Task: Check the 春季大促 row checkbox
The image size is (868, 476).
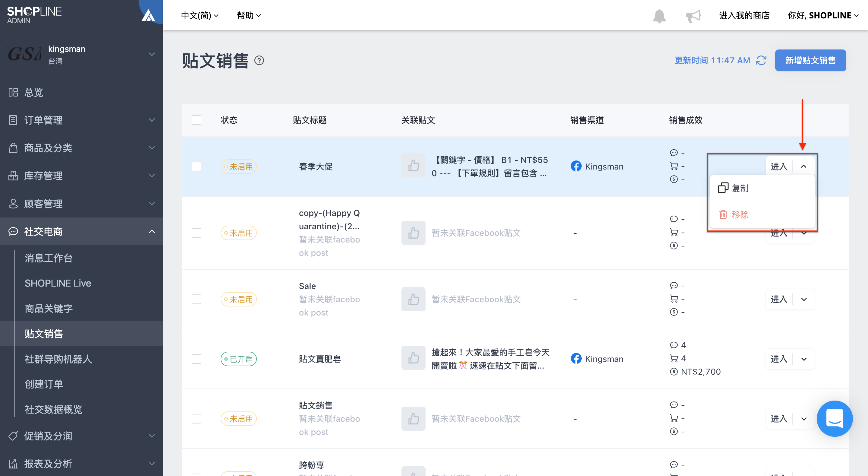Action: tap(197, 166)
